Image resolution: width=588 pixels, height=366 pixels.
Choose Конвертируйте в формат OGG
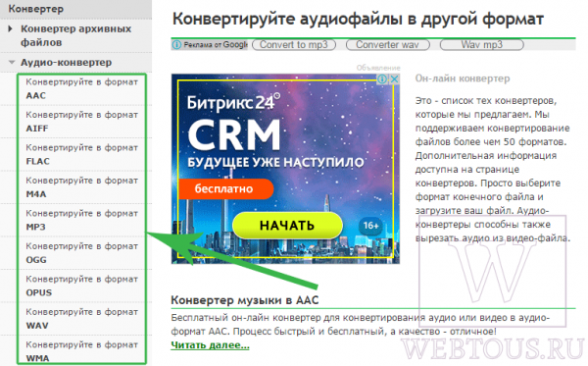pyautogui.click(x=81, y=253)
